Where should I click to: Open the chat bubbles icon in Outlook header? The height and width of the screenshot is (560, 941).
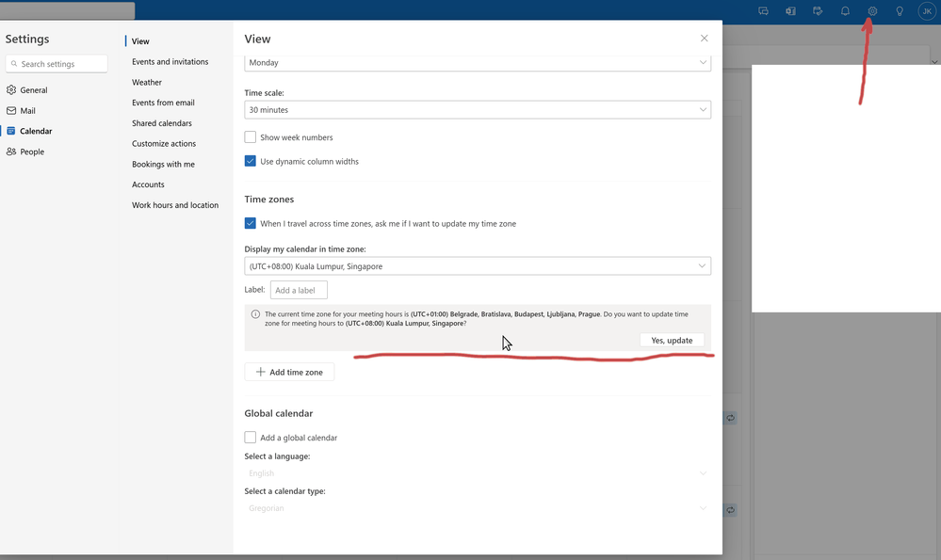pos(763,10)
